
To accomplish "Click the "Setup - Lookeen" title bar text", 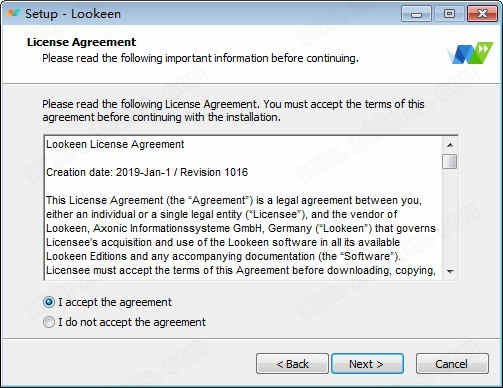I will (73, 14).
